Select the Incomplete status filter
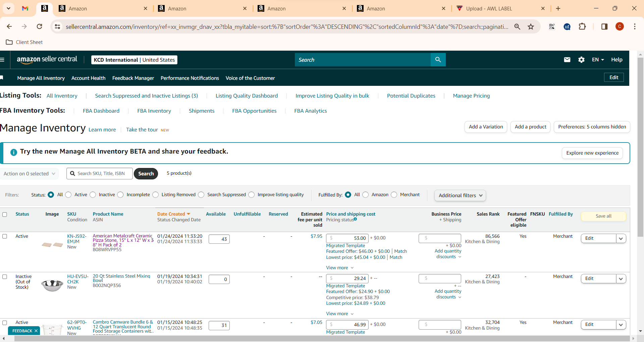 (120, 195)
